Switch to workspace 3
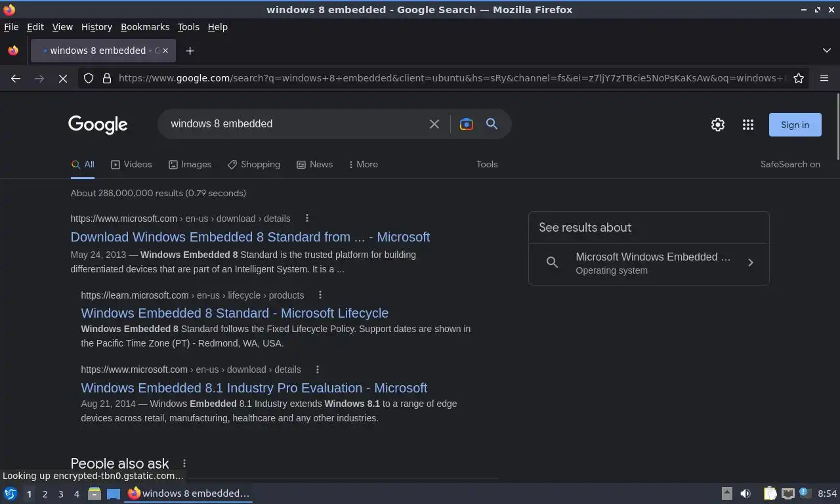The height and width of the screenshot is (504, 840). (x=60, y=494)
